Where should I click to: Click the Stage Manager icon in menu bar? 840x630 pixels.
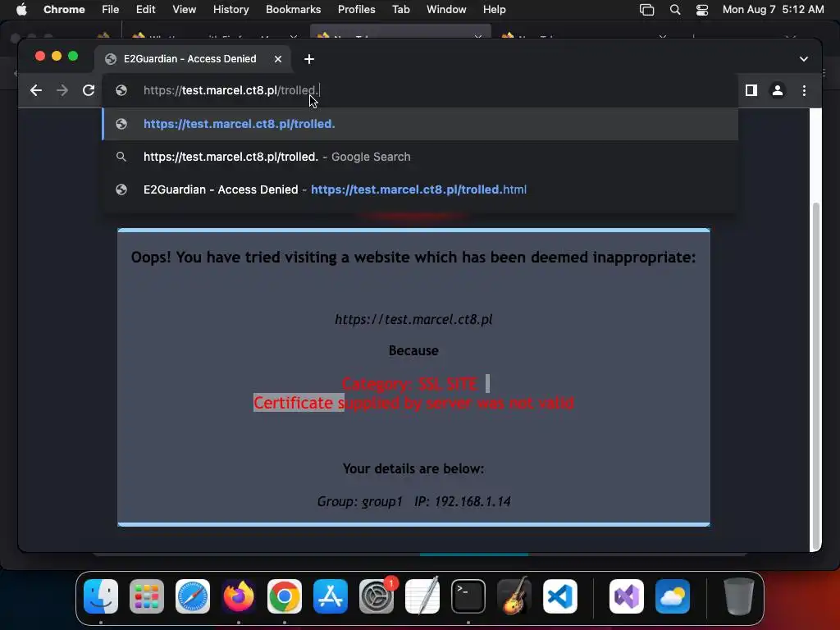point(646,10)
